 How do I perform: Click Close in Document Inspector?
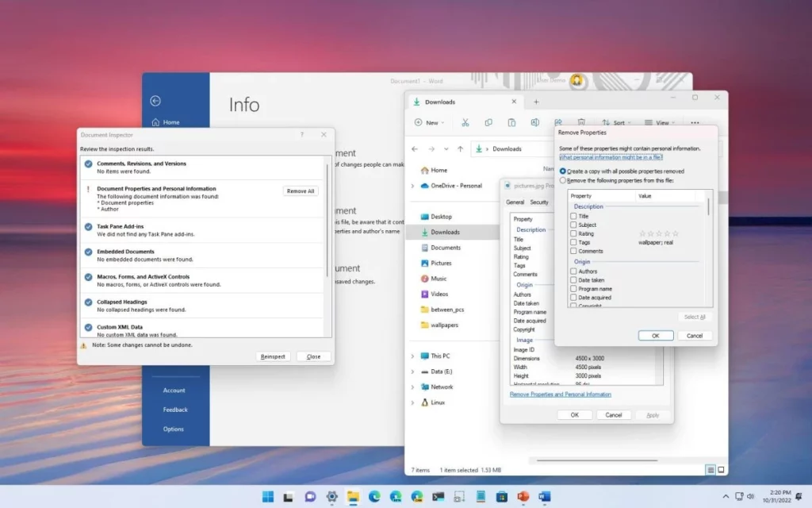click(x=313, y=356)
